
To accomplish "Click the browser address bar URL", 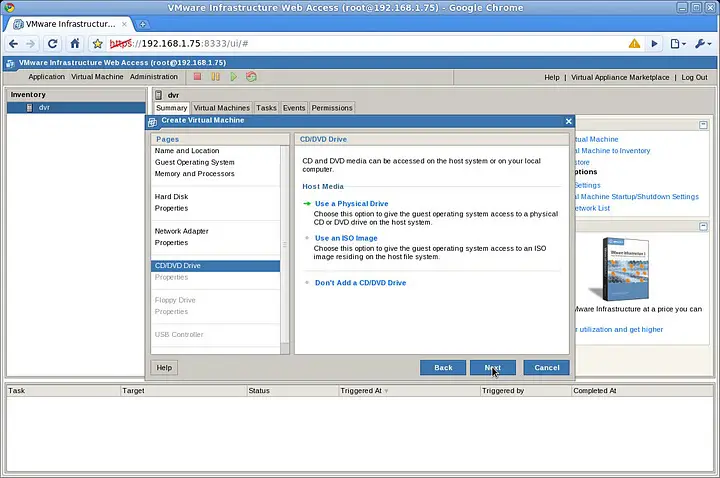I will (179, 44).
